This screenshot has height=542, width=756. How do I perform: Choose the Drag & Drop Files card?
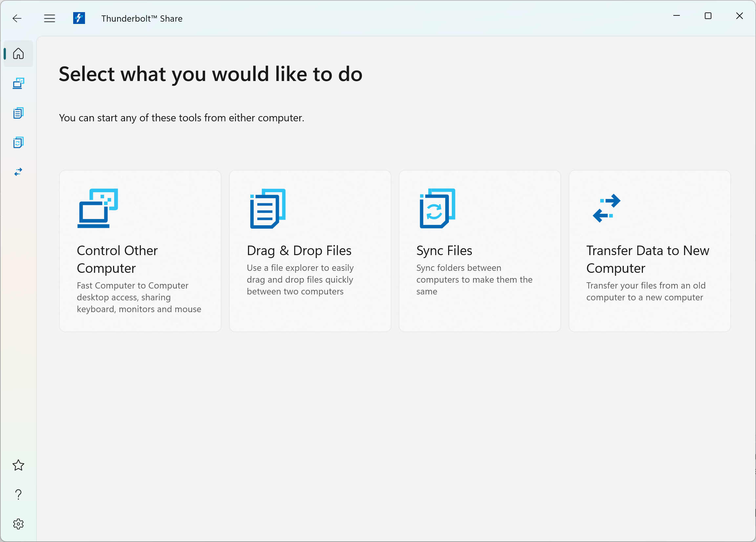(x=310, y=251)
